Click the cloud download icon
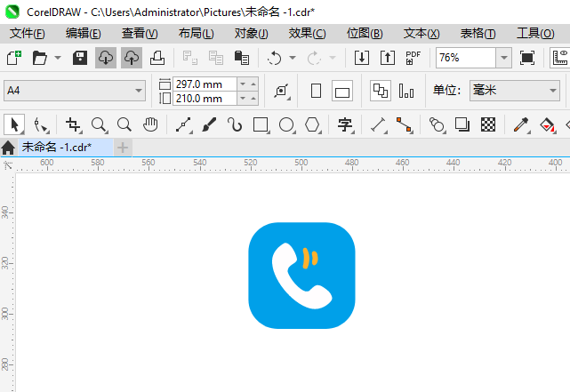Screen dimensions: 570x392 [106, 58]
